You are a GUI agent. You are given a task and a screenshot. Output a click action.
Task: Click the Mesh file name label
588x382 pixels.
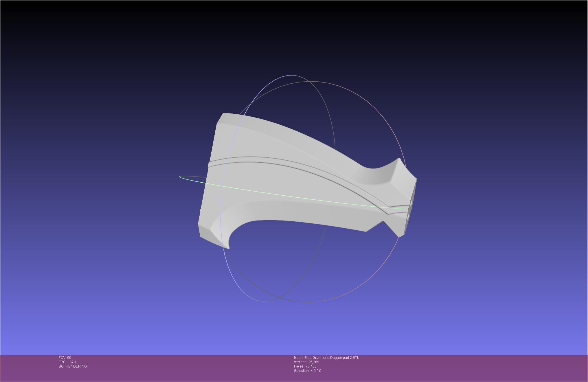pyautogui.click(x=326, y=358)
